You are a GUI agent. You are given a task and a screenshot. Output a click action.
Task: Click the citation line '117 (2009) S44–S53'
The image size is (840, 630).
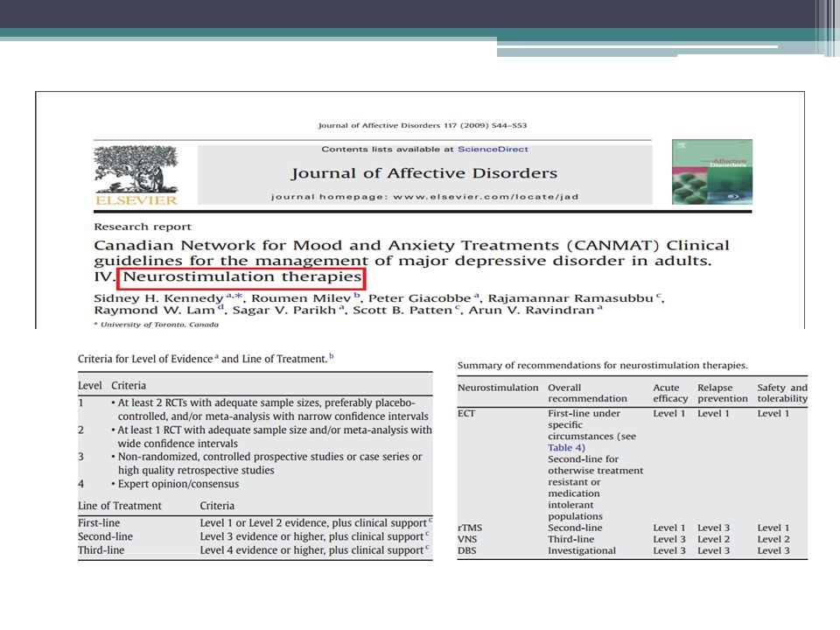point(485,125)
